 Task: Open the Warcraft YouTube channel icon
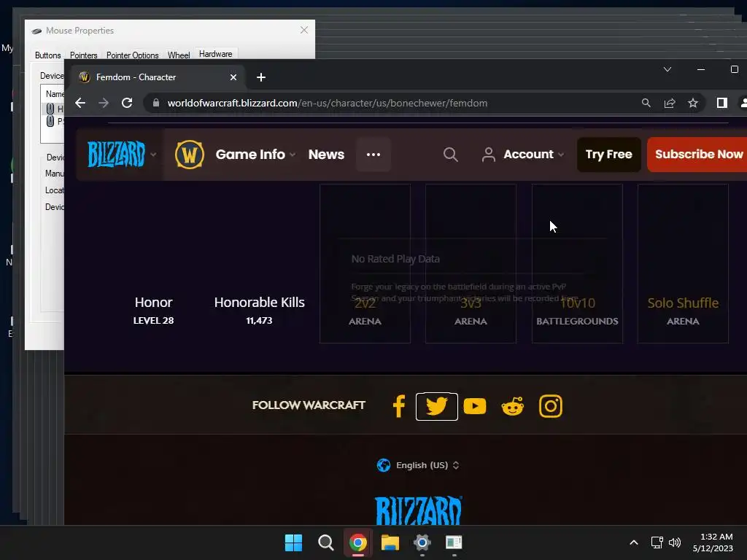click(x=475, y=406)
